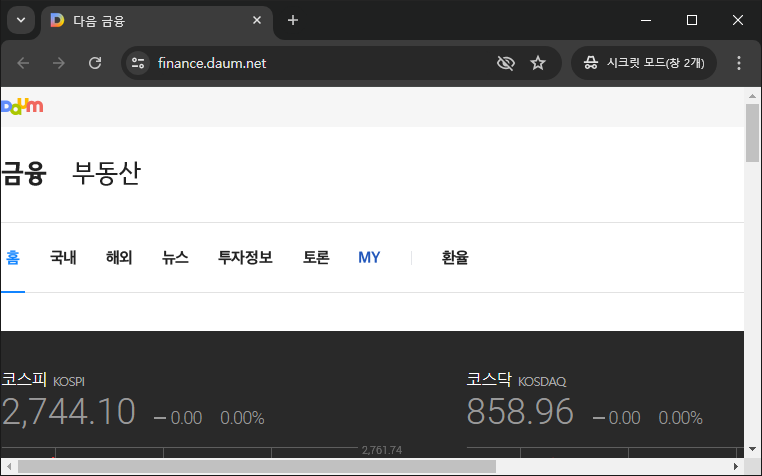Open the 환율 menu item
The width and height of the screenshot is (762, 476).
(x=455, y=257)
